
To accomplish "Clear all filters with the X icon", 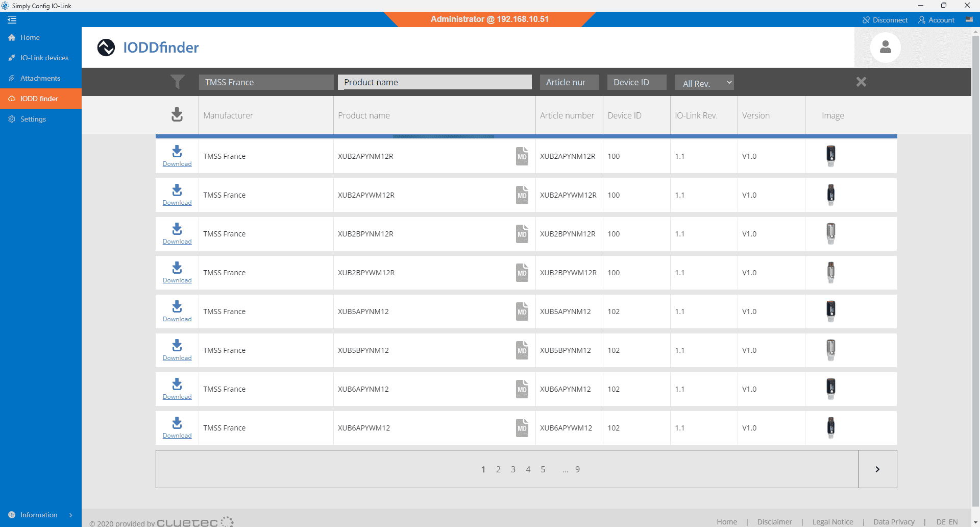I will pyautogui.click(x=861, y=82).
